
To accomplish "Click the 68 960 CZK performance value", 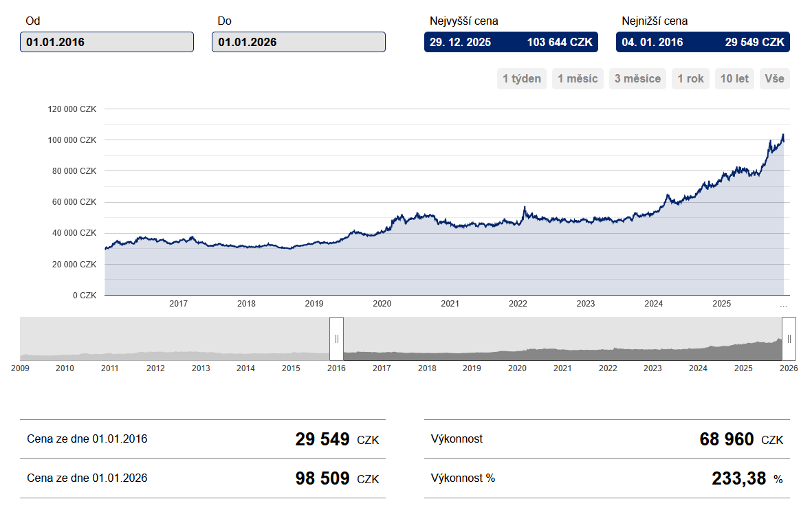I will coord(727,439).
